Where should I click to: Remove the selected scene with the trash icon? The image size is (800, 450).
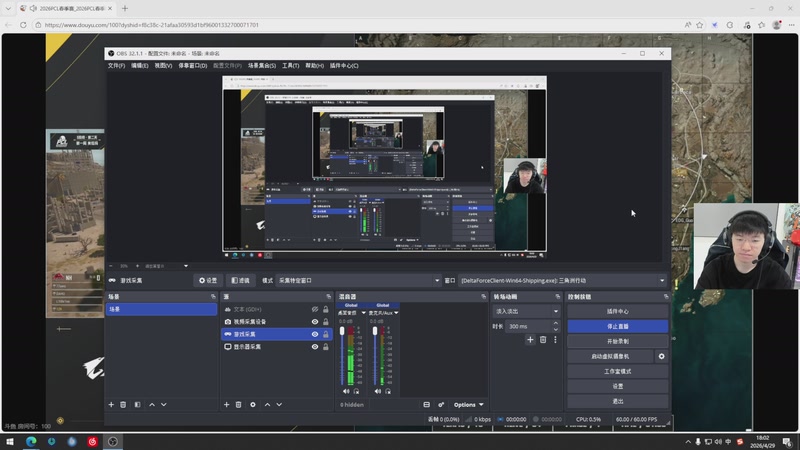(x=124, y=404)
